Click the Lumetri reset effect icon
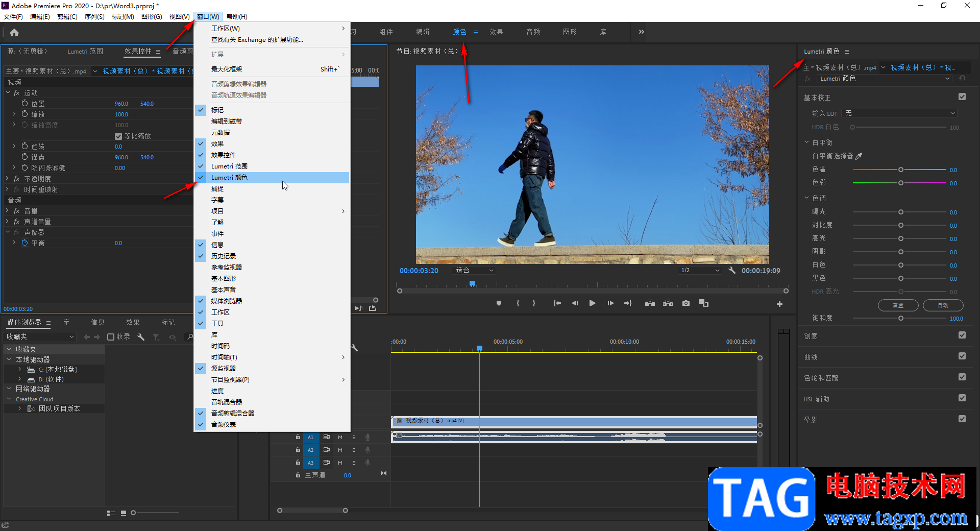Image resolution: width=980 pixels, height=531 pixels. click(x=962, y=79)
